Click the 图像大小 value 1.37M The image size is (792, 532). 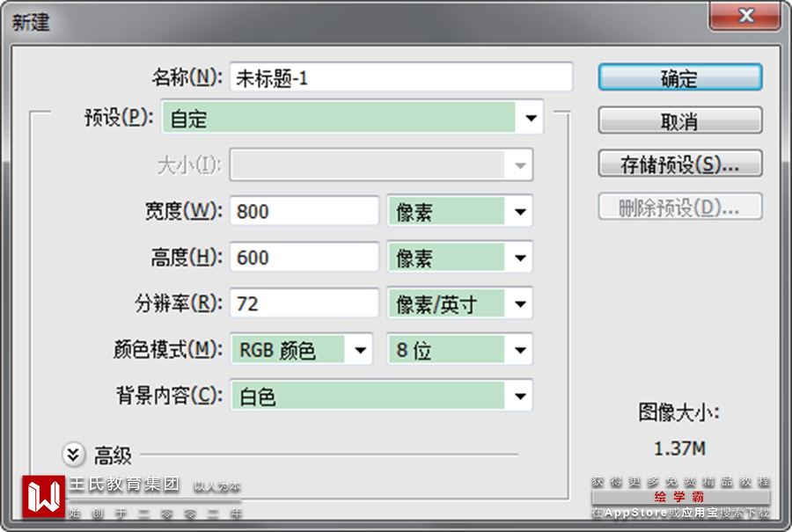tap(679, 448)
